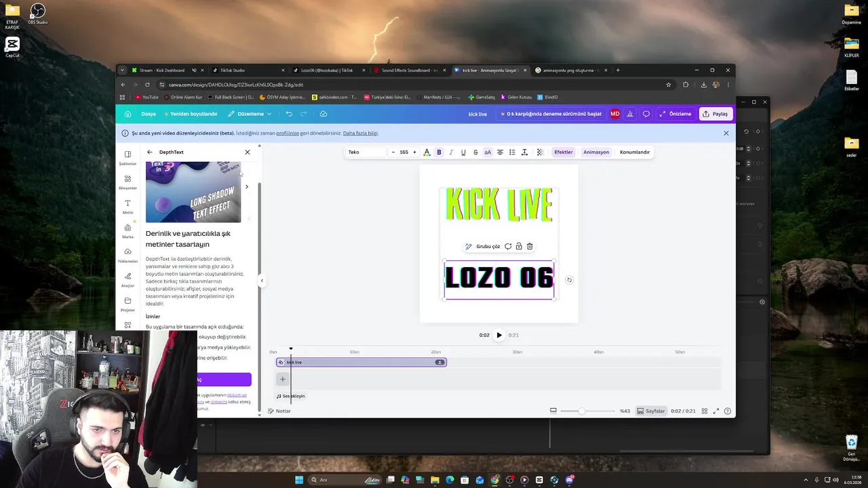Open the Long Shadow Text Effect thumbnail
The height and width of the screenshot is (488, 868).
pos(193,192)
